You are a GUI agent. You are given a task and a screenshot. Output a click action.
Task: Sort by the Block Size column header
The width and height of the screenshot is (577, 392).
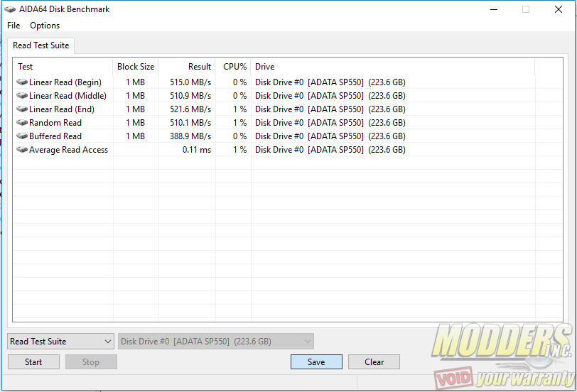[x=136, y=67]
